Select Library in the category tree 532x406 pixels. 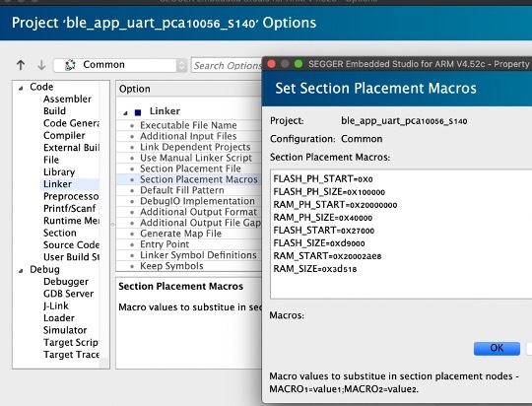[59, 172]
